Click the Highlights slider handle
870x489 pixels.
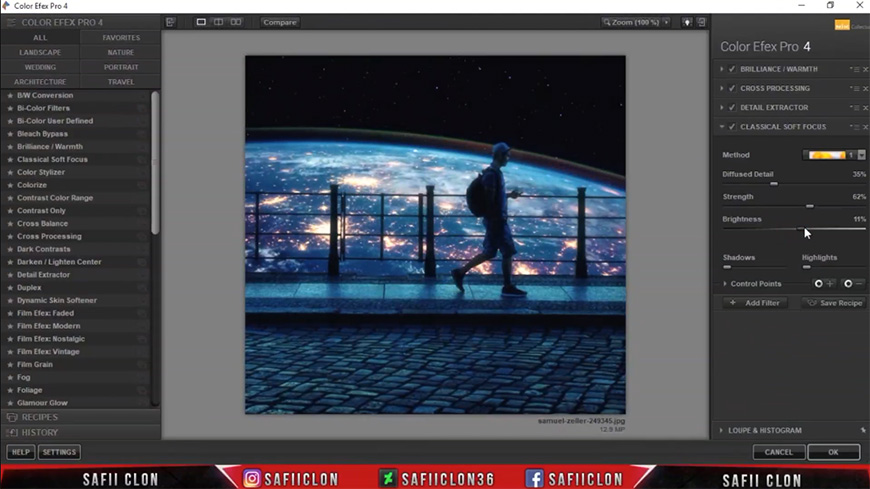806,267
